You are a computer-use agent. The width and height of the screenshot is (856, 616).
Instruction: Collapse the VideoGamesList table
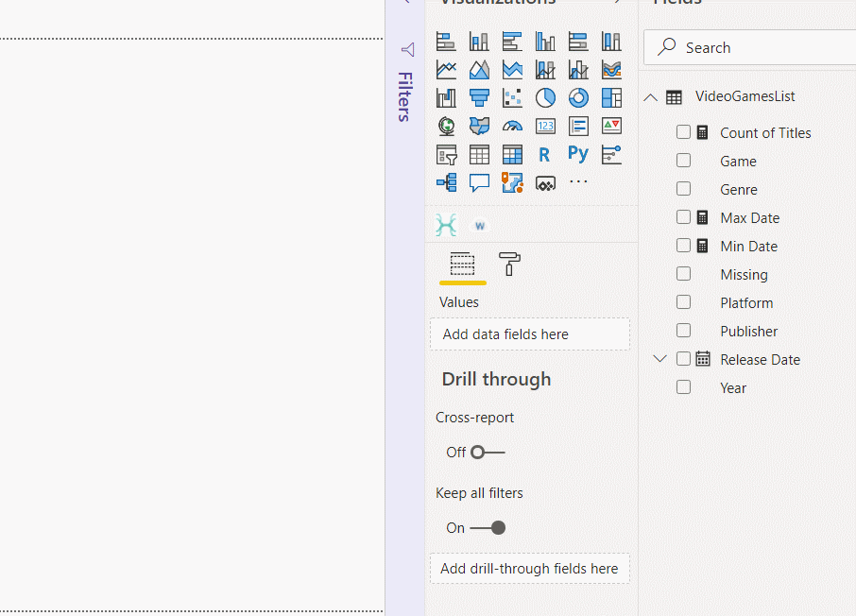click(650, 97)
